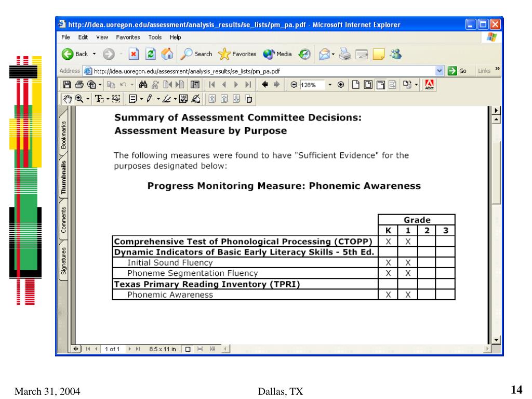Open the Mail icon in browser toolbar
Screen dimensions: 532x399
point(324,54)
